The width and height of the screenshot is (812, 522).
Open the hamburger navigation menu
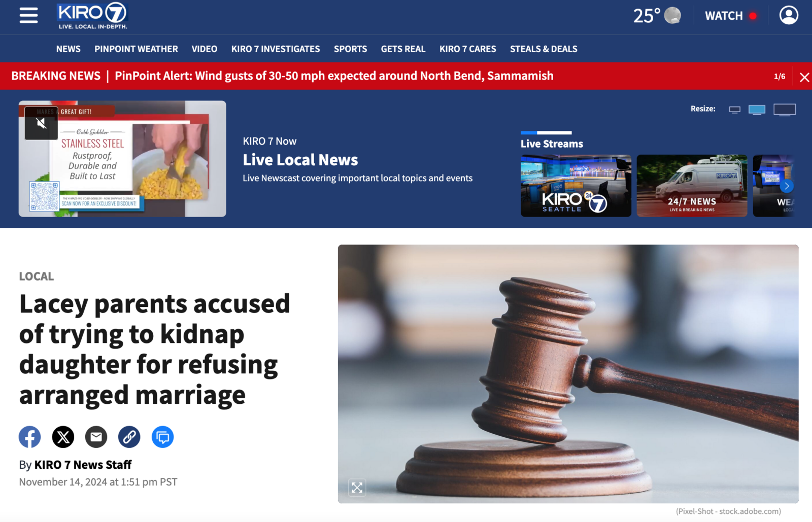[29, 15]
